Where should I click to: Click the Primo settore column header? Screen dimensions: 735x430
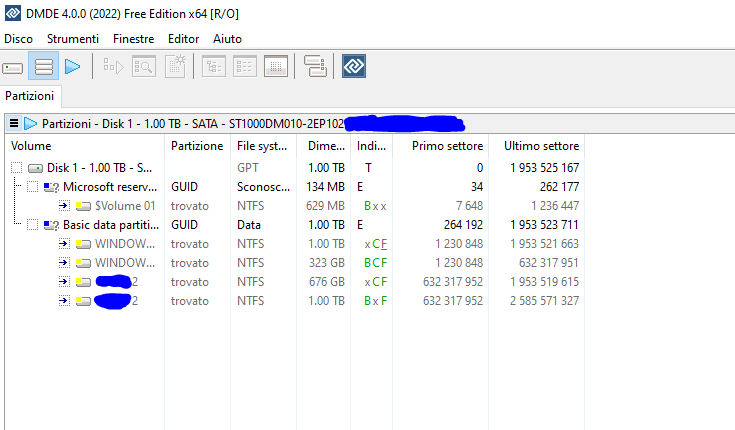(x=442, y=146)
